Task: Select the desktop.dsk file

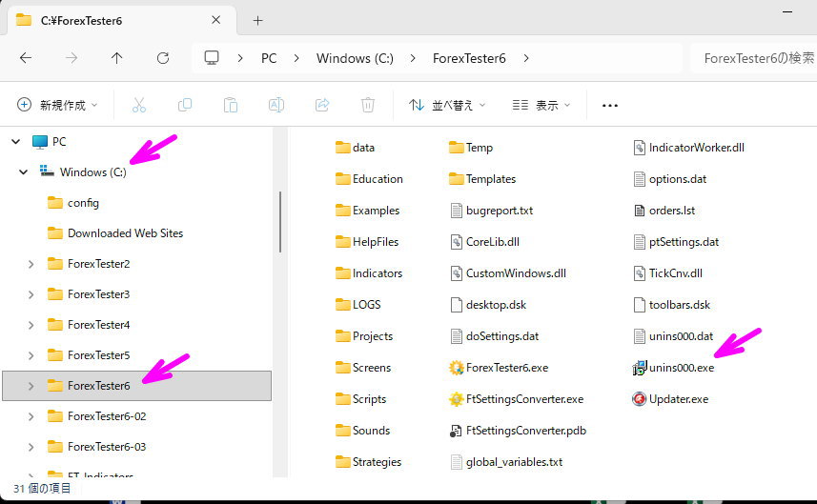Action: click(x=488, y=305)
